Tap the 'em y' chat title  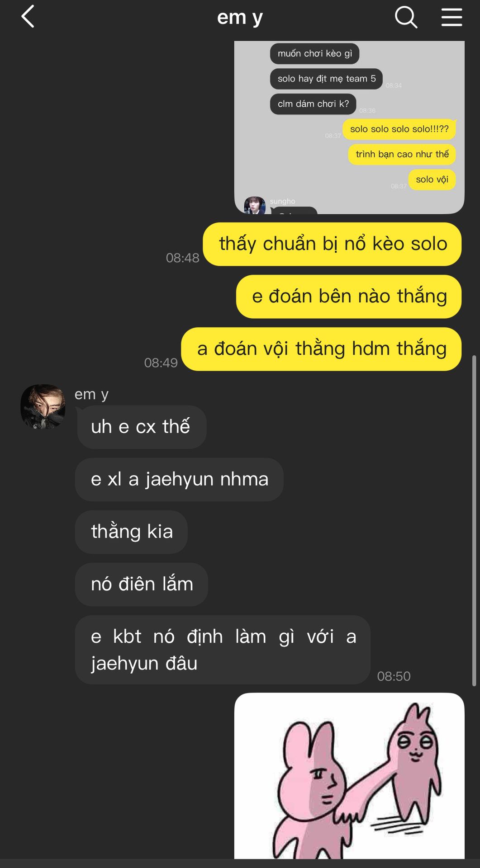(240, 17)
